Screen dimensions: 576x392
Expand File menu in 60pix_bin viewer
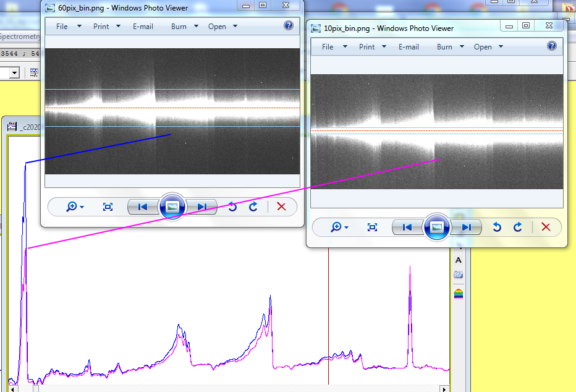tap(68, 27)
